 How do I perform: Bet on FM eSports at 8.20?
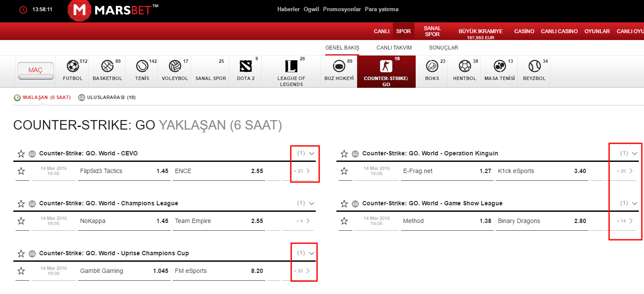point(219,271)
